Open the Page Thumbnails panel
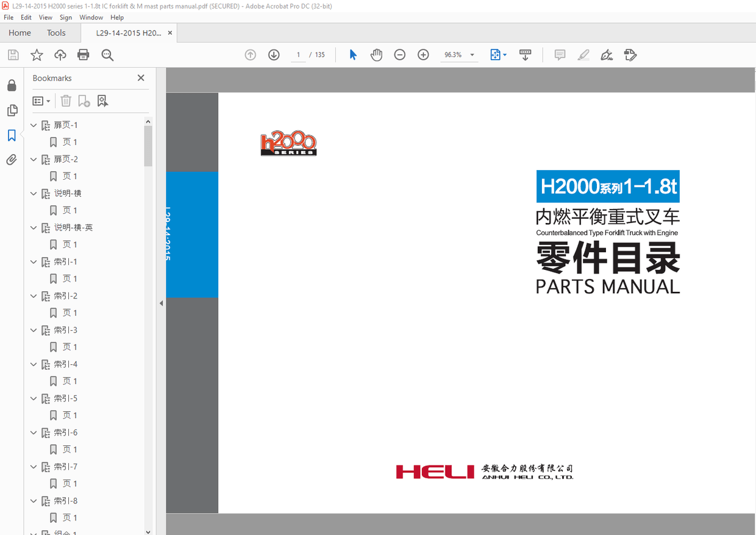The height and width of the screenshot is (535, 756). (12, 110)
